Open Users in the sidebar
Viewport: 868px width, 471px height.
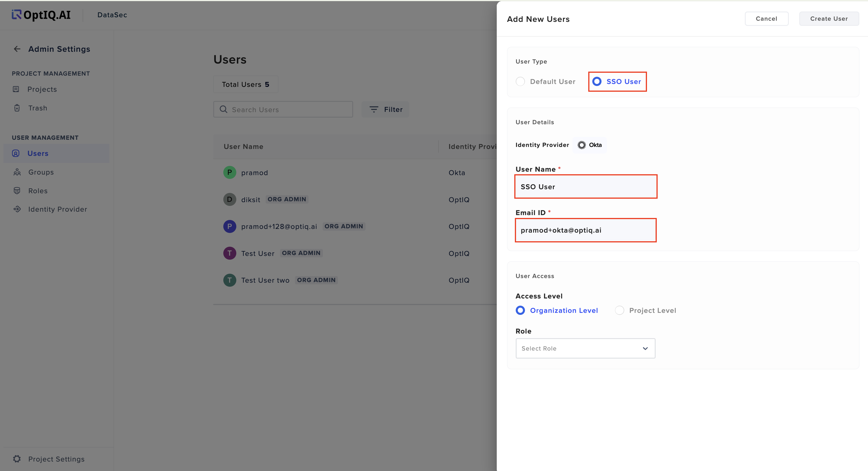coord(56,154)
